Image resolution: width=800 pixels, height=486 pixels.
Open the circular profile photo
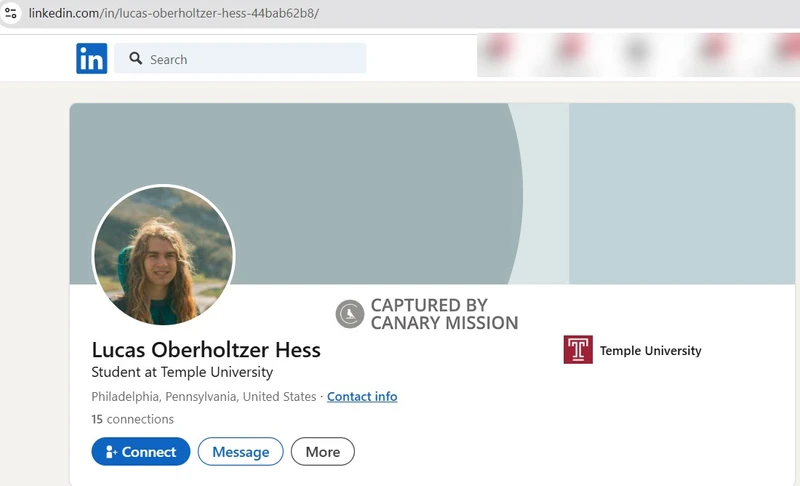pyautogui.click(x=163, y=255)
